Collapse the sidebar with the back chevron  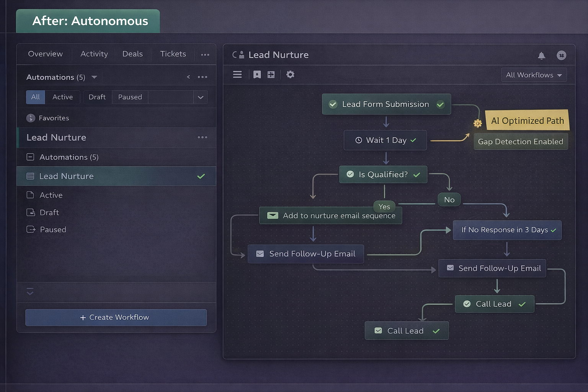(x=188, y=77)
